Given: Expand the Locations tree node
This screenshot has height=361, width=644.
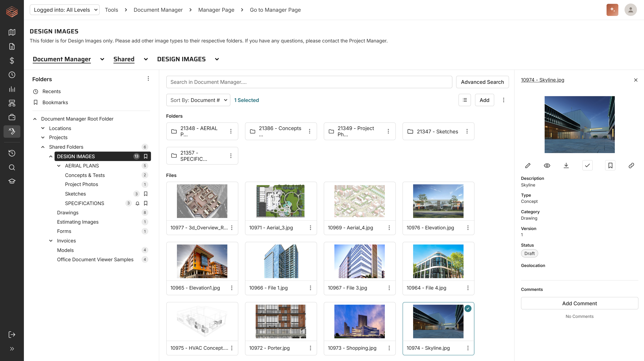Looking at the screenshot, I should [43, 128].
